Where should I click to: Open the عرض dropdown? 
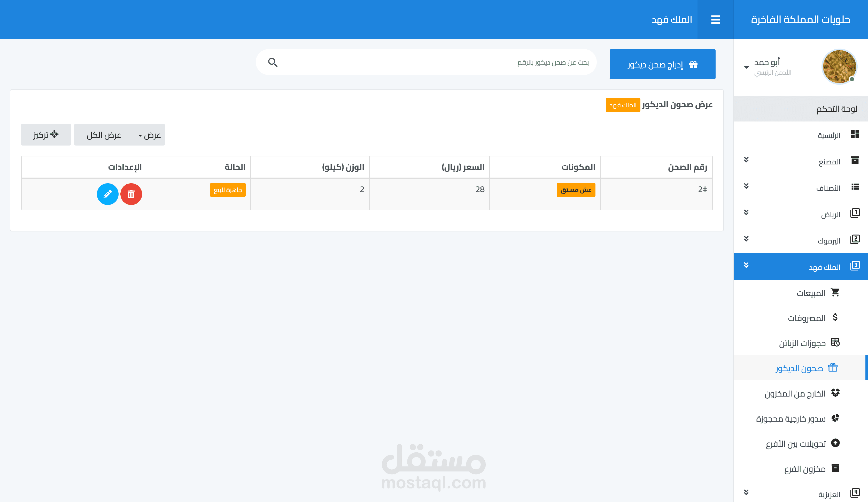tap(150, 135)
